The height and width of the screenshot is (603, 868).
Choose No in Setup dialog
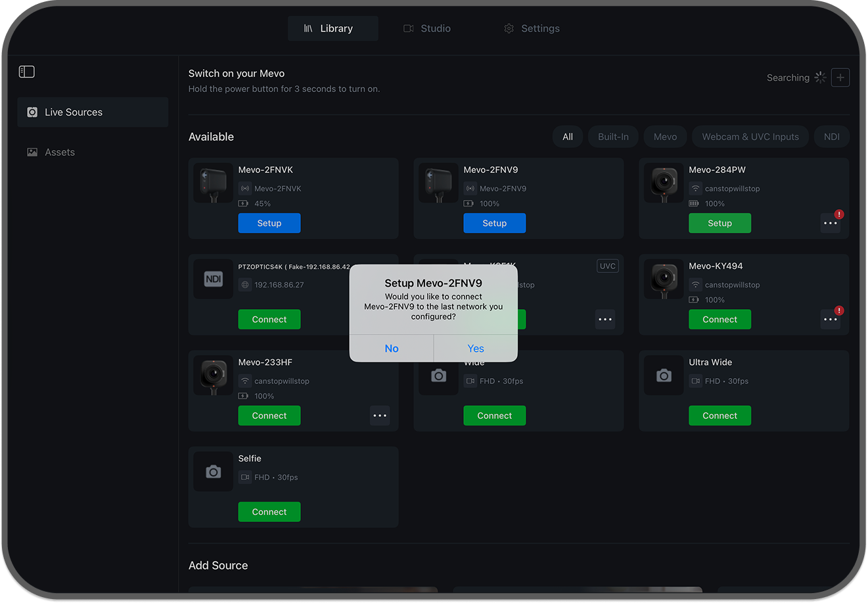(392, 349)
